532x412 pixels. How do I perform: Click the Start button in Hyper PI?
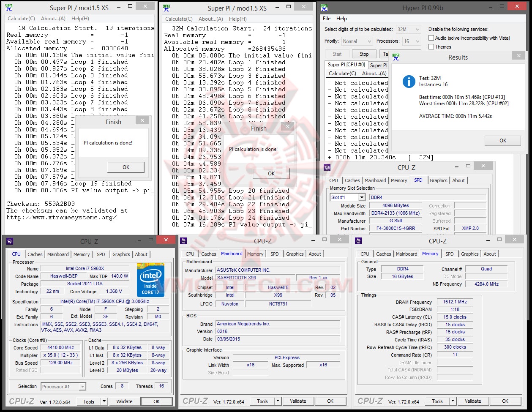click(337, 54)
